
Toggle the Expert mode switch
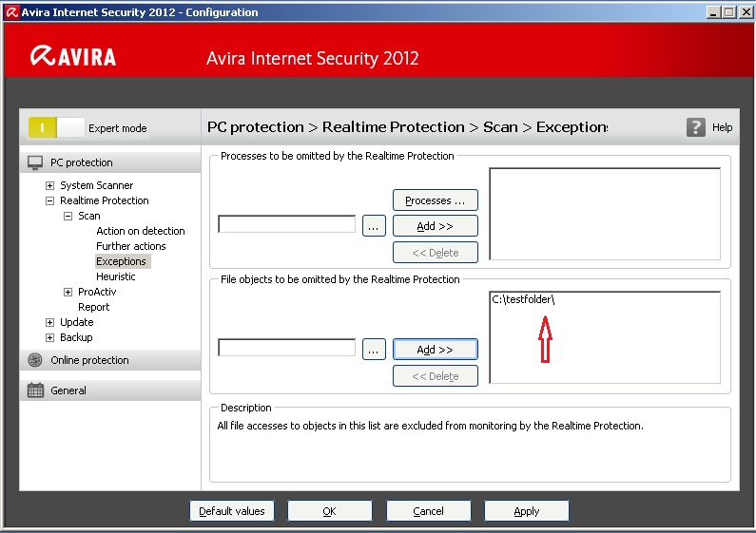(x=56, y=127)
